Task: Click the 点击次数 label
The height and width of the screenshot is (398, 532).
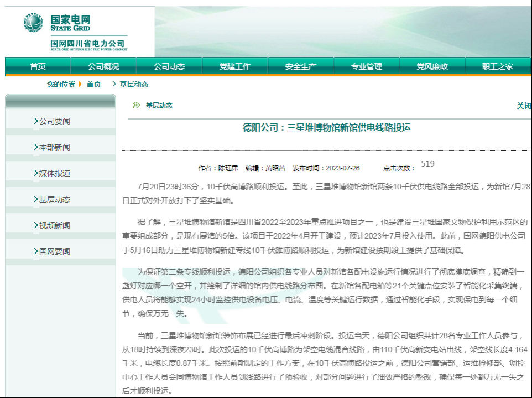Action: 399,168
